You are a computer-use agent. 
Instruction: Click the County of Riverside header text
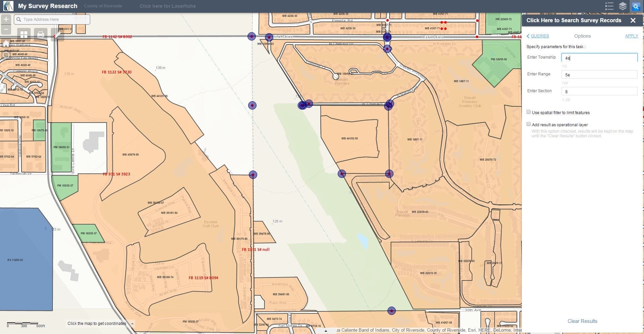point(103,6)
